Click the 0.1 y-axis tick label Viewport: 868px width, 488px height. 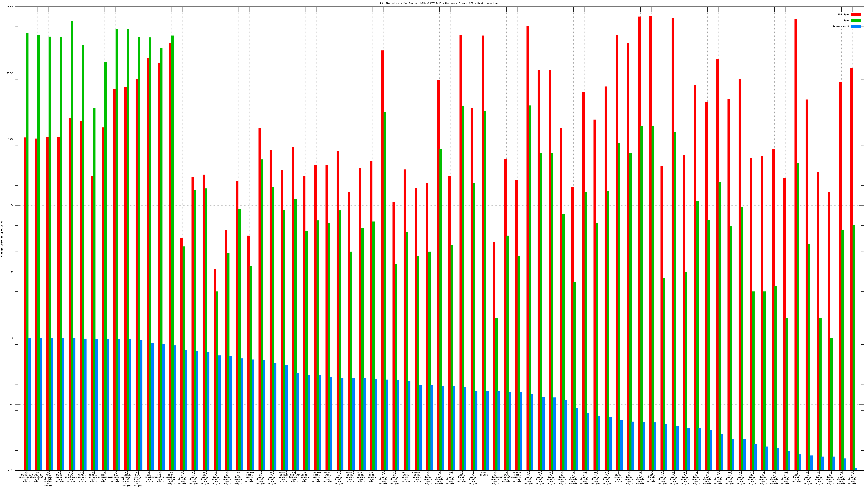pos(12,404)
